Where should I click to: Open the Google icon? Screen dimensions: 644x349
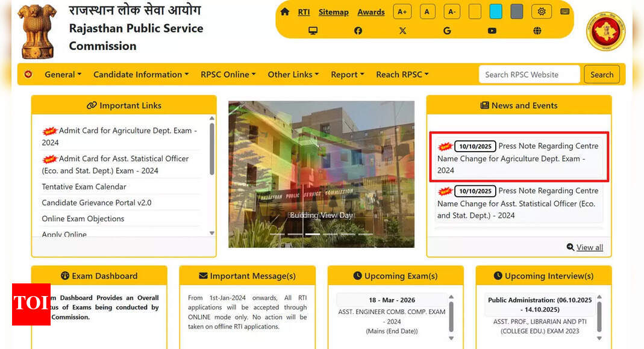coord(447,30)
